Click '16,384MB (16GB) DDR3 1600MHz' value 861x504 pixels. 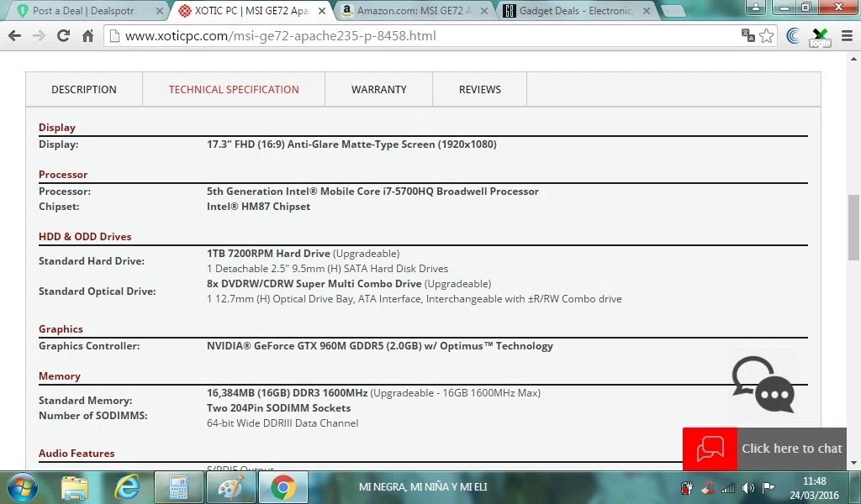coord(288,392)
